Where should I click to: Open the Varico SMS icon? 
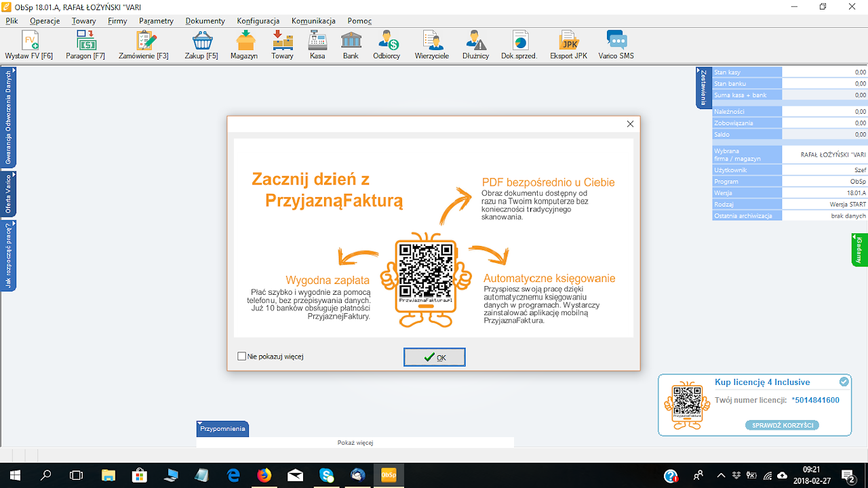[616, 45]
